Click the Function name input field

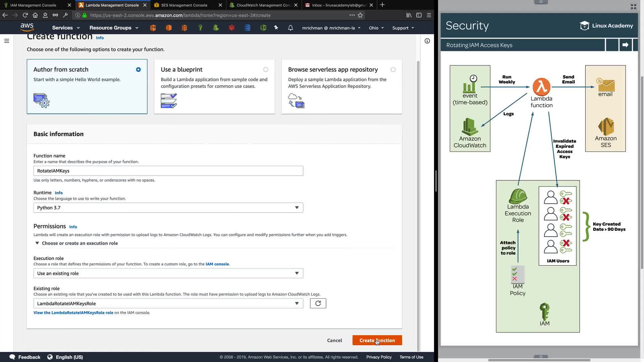[168, 171]
